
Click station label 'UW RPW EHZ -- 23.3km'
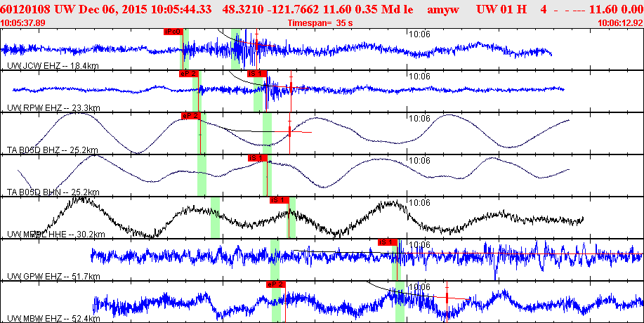point(54,107)
